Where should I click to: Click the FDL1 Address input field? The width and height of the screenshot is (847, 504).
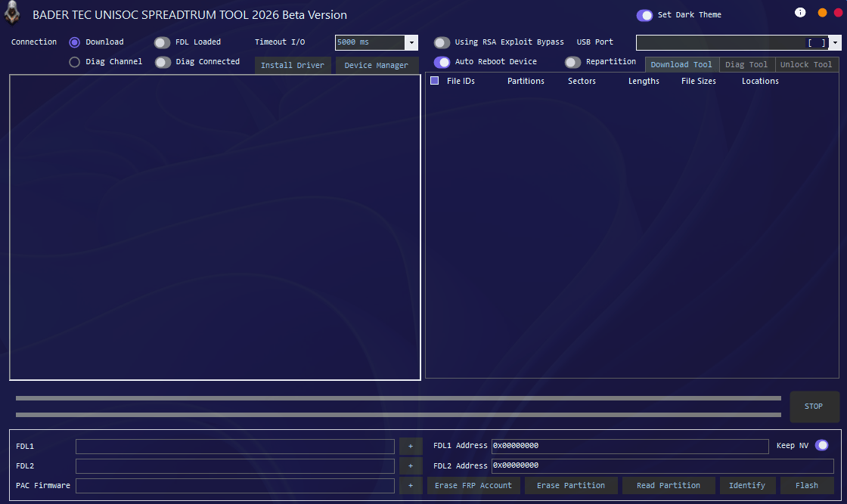click(629, 447)
